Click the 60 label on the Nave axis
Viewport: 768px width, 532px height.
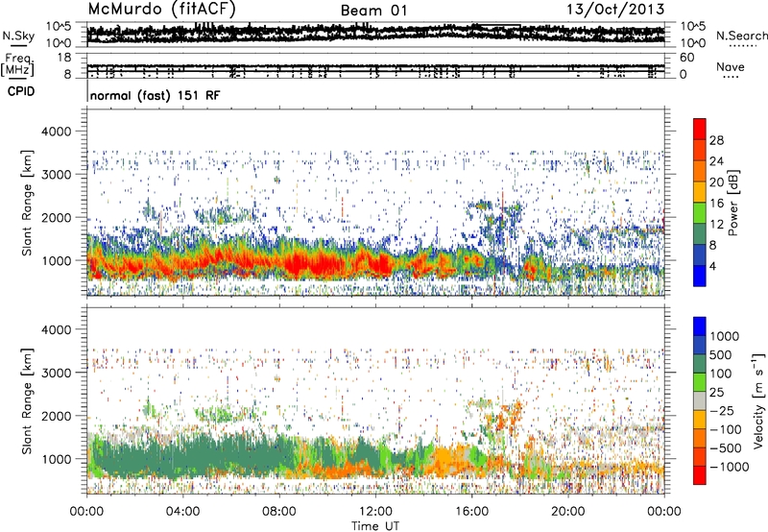coord(687,58)
